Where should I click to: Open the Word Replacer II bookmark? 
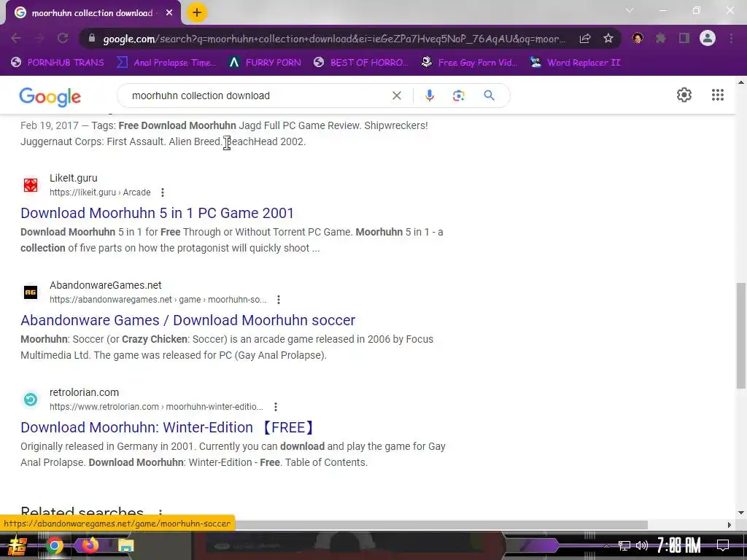click(x=576, y=63)
